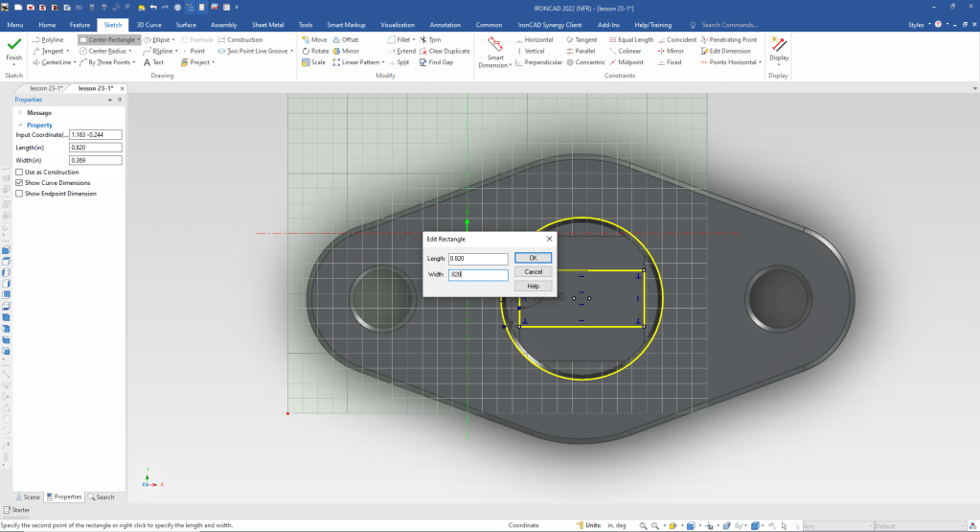
Task: Click the Finish sketch checkmark icon
Action: [13, 46]
